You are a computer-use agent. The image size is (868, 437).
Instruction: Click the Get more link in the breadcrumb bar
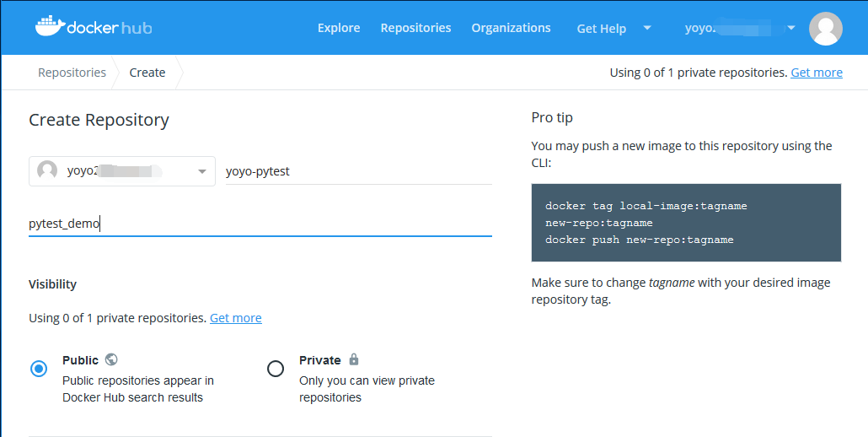pyautogui.click(x=817, y=73)
